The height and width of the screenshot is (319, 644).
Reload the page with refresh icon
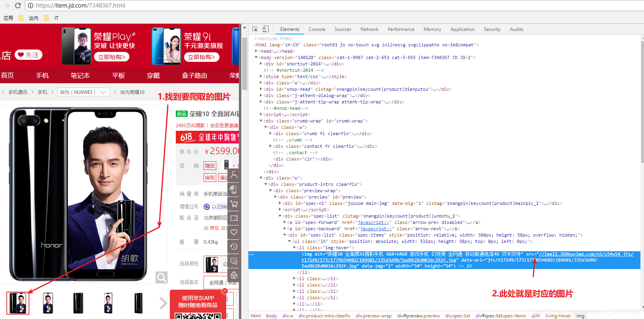click(17, 6)
